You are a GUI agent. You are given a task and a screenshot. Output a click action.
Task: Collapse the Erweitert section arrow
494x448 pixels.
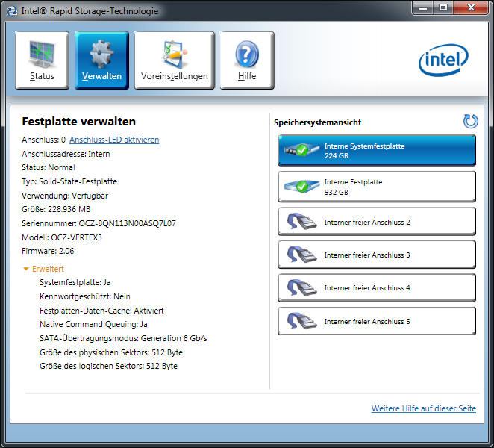click(26, 269)
